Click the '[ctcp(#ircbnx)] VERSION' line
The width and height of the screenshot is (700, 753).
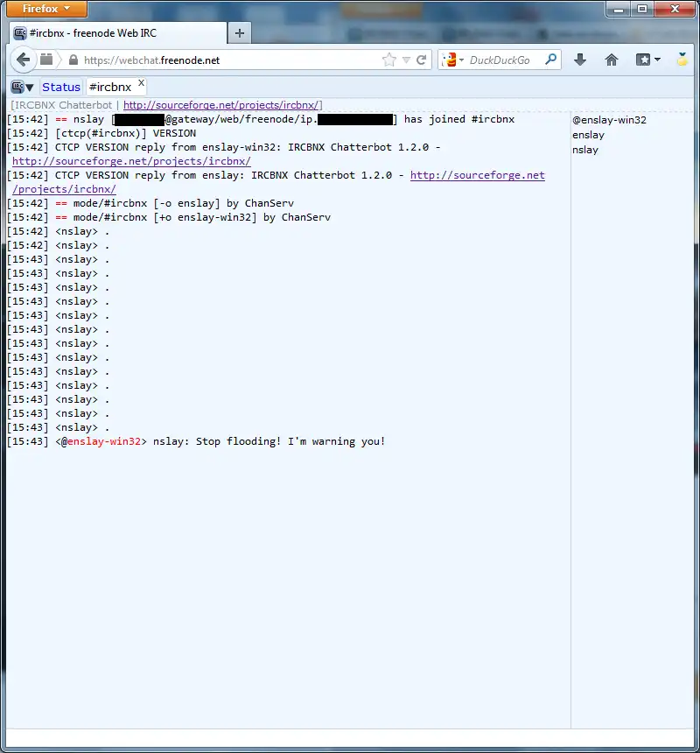(101, 133)
